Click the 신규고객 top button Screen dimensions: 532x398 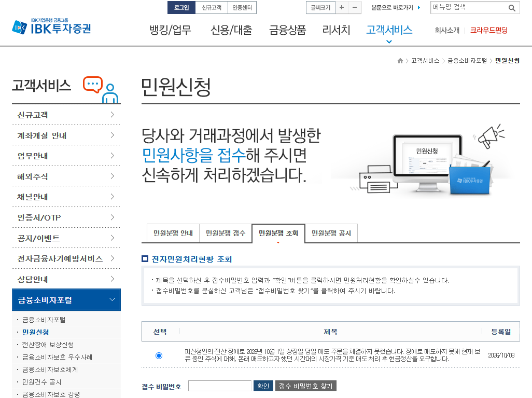point(212,7)
